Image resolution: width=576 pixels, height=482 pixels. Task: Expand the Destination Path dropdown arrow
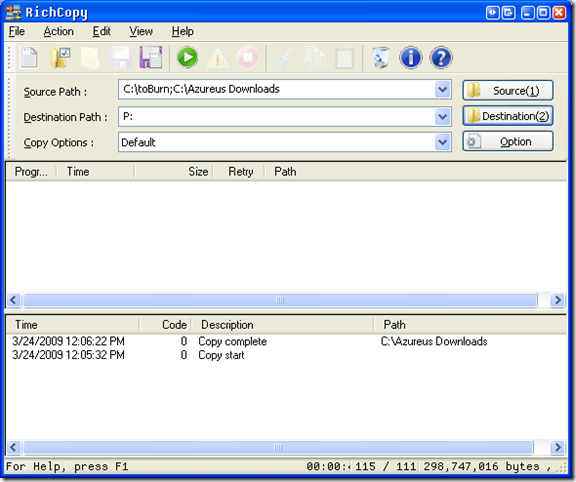[443, 117]
